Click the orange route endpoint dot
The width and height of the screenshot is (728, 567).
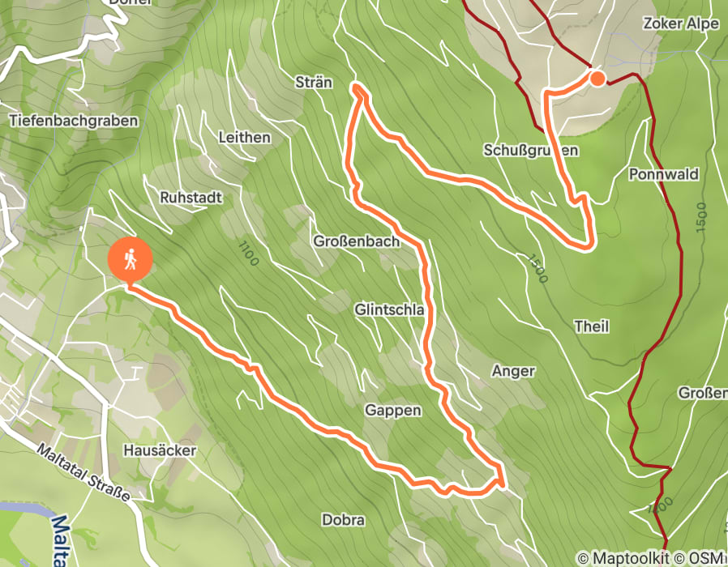[x=598, y=79]
